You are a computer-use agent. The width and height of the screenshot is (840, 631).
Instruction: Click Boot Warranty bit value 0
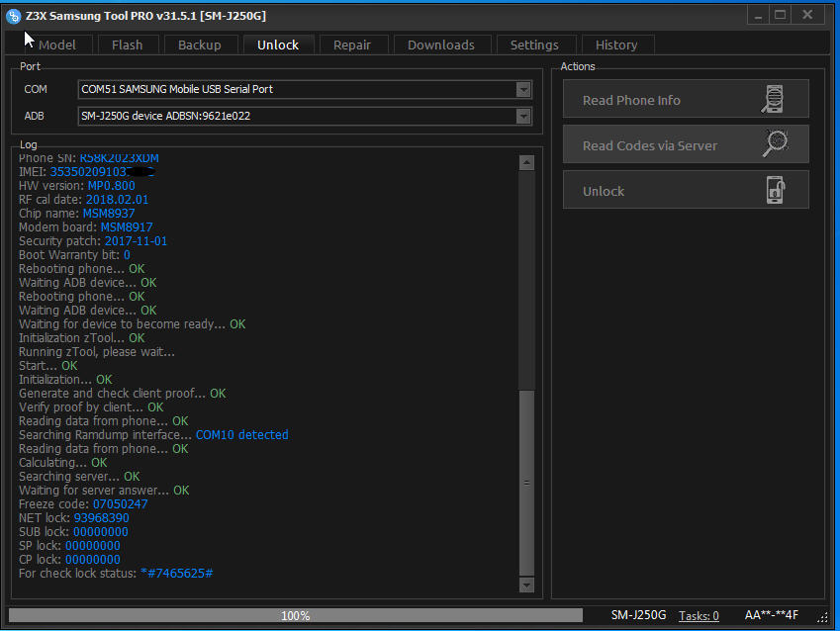(x=127, y=255)
